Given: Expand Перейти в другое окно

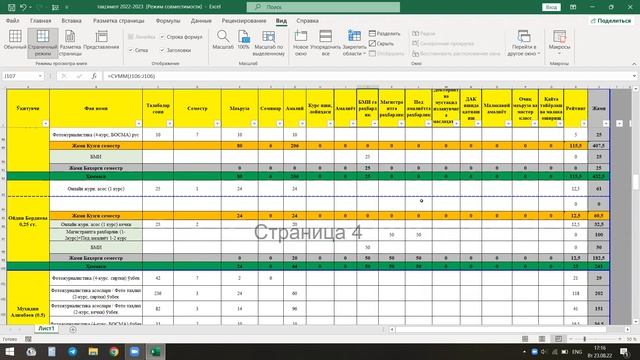Looking at the screenshot, I should pos(524,43).
